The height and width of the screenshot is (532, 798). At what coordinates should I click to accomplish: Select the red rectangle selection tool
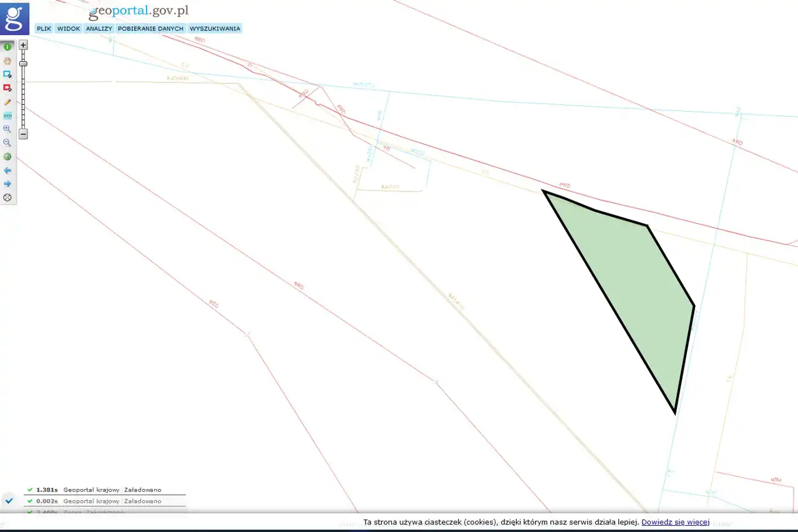tap(7, 88)
